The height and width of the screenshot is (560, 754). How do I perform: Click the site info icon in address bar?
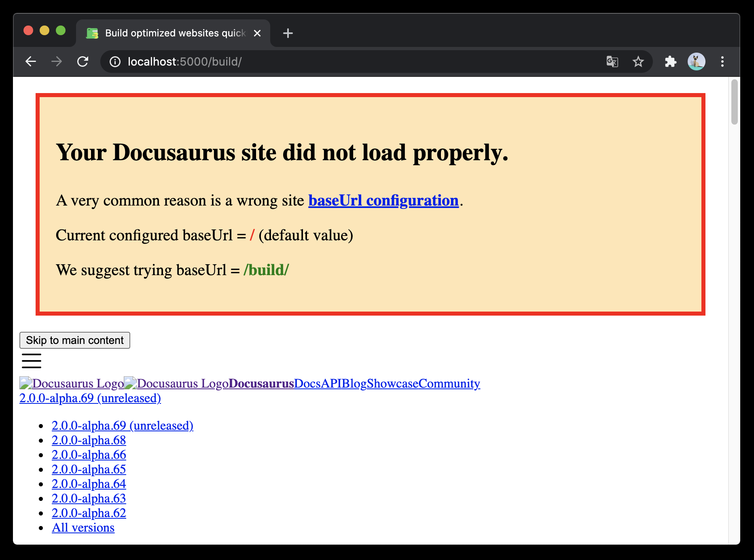[x=115, y=62]
